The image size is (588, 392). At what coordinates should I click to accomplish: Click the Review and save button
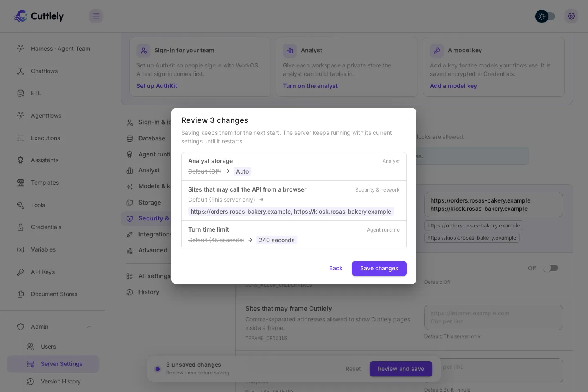(401, 369)
